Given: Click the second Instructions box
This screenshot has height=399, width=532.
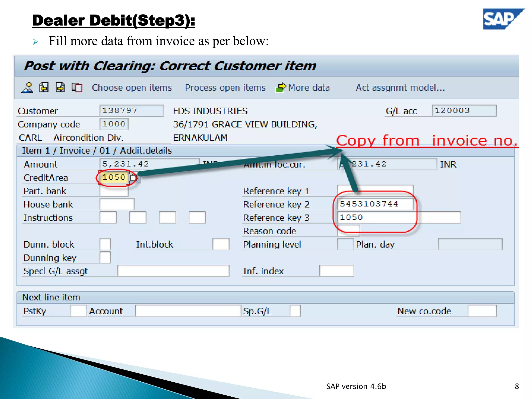Looking at the screenshot, I should click(x=138, y=217).
